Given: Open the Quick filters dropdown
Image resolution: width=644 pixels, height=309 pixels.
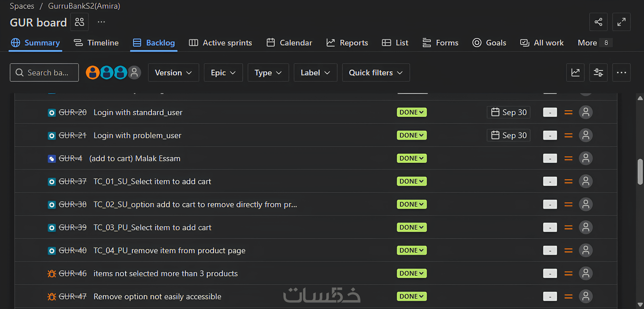Looking at the screenshot, I should pos(376,73).
